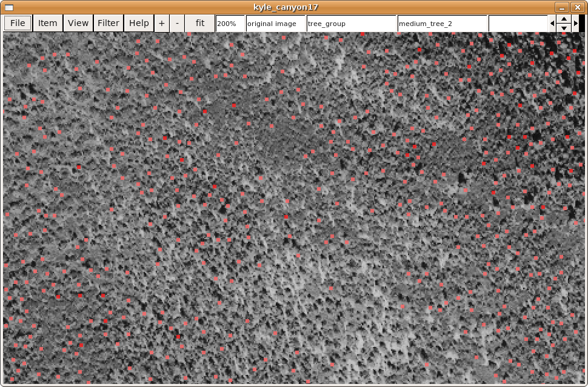Zoom in with the plus button
588x387 pixels.
[x=162, y=23]
